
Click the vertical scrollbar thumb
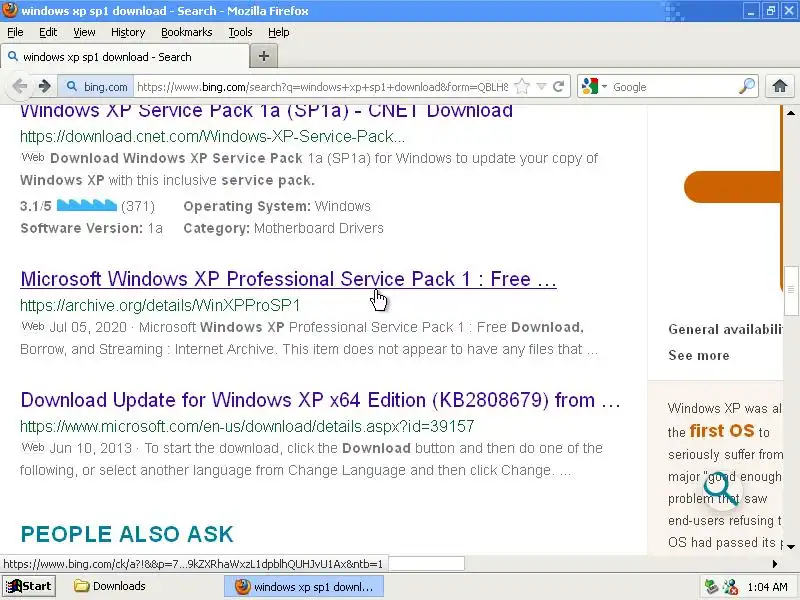click(791, 289)
